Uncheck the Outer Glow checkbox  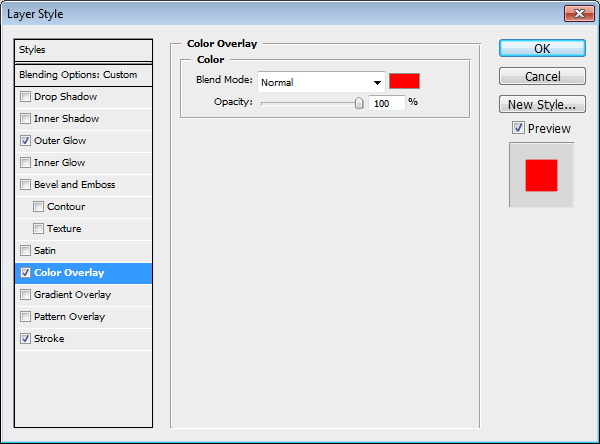[25, 140]
